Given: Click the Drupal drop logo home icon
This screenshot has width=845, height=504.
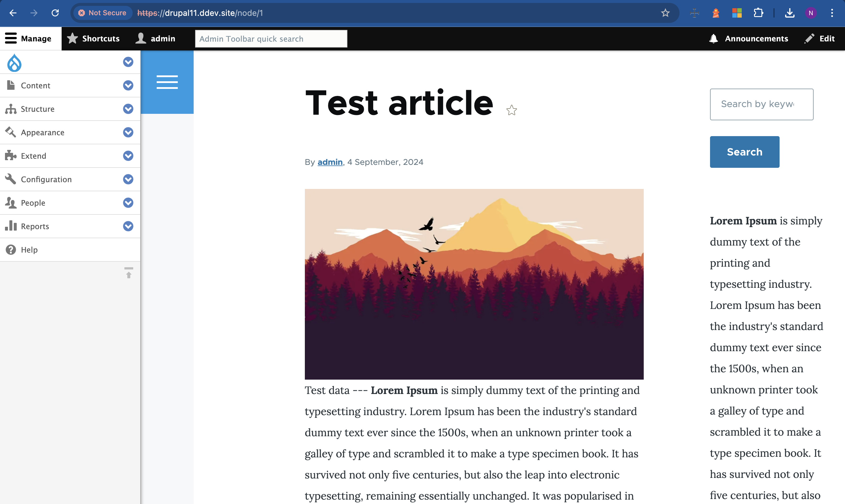Looking at the screenshot, I should point(14,63).
